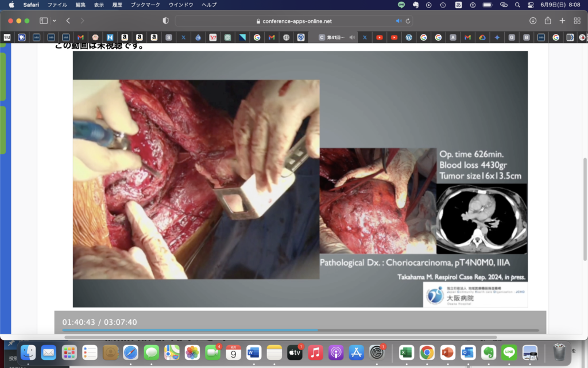This screenshot has height=368, width=588.
Task: Click the privacy report shield icon
Action: tap(166, 21)
